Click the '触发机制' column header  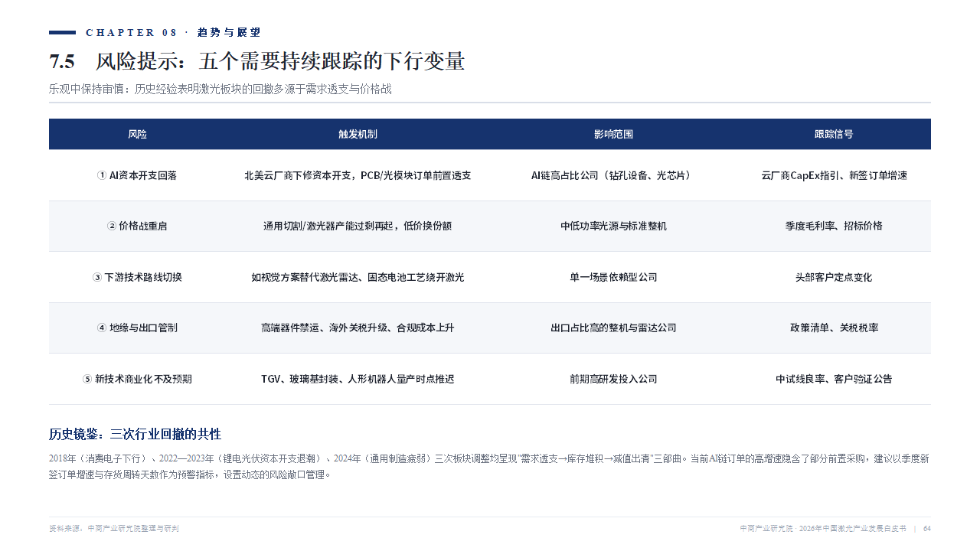358,134
